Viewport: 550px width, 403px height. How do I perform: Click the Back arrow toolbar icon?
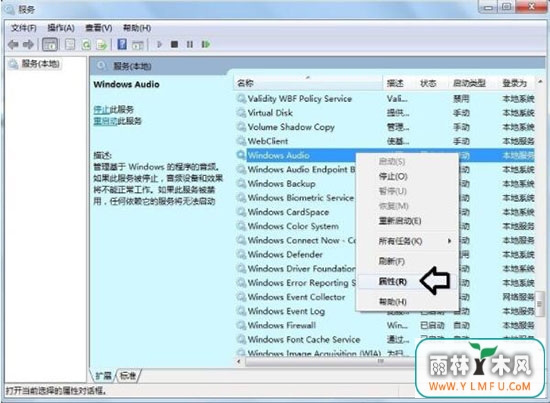13,45
